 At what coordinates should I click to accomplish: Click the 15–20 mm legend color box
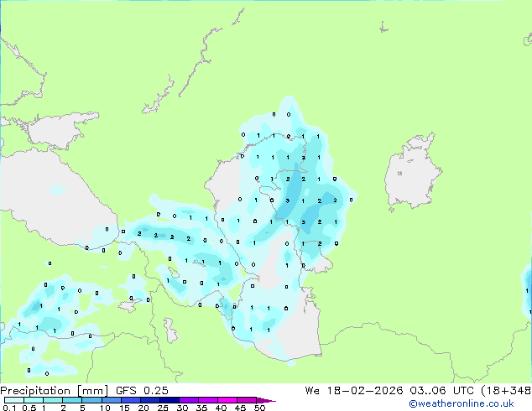(130, 400)
